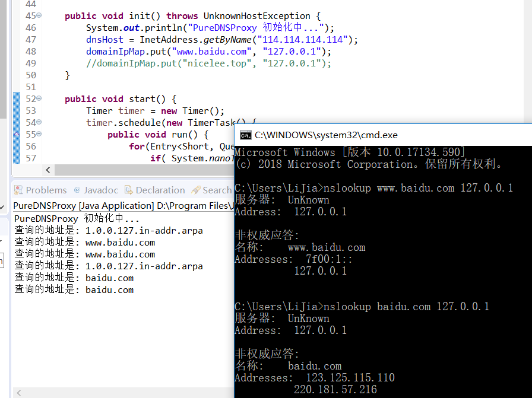Fold the run() method at line 55
Screen dimensions: 532x398
tap(39, 135)
